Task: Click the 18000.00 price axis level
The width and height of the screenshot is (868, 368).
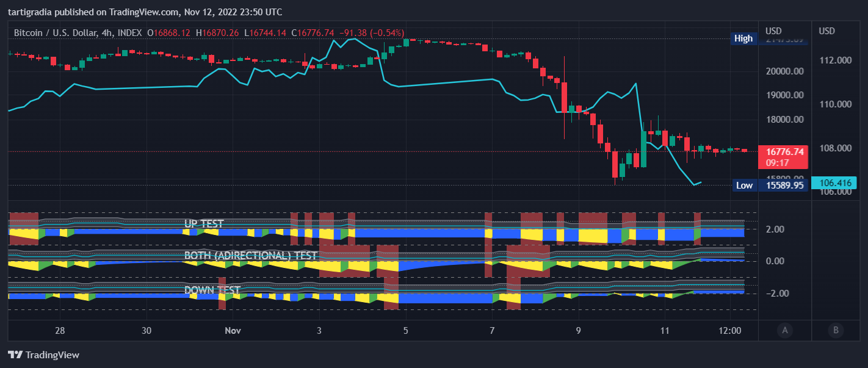Action: click(784, 120)
